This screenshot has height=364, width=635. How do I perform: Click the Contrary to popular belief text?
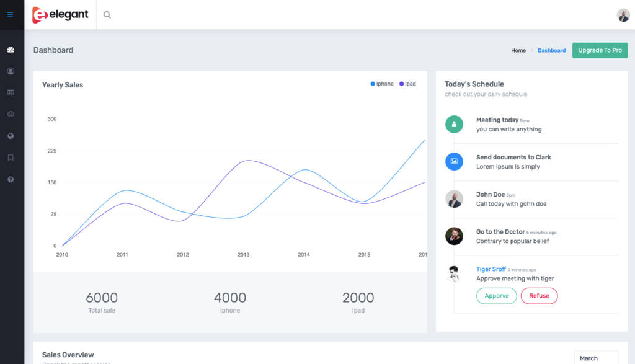coord(513,241)
